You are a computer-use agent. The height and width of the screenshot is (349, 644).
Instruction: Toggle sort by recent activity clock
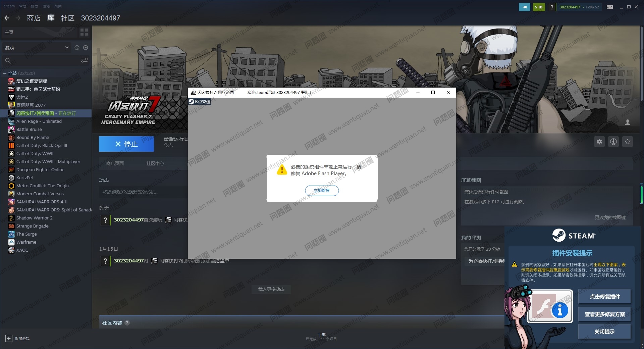point(77,48)
